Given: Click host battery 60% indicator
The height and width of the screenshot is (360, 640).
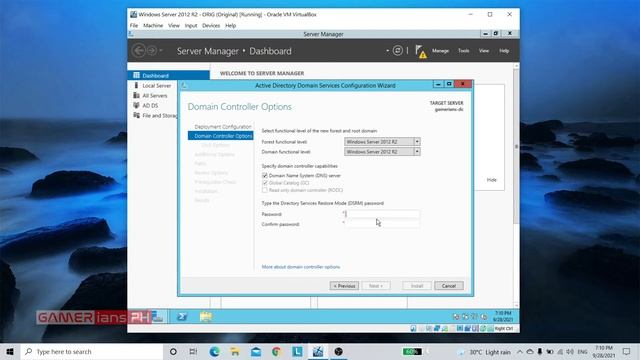Looking at the screenshot, I should point(412,351).
